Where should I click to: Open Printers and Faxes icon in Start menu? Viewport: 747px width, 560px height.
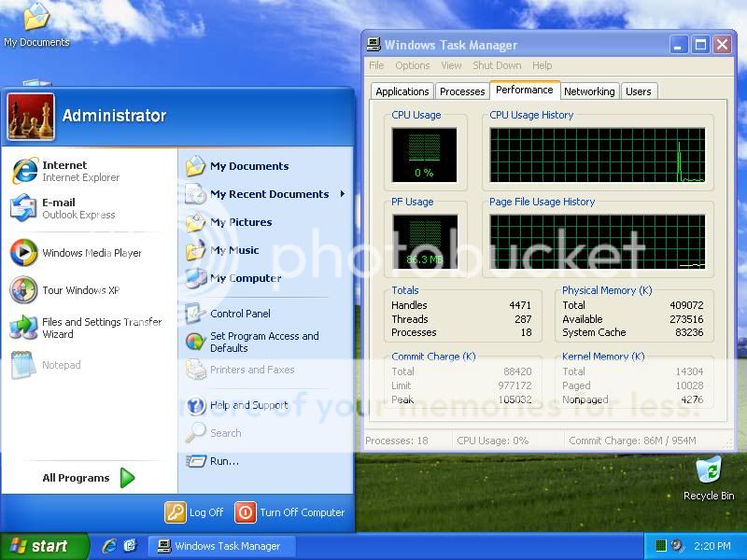coord(195,370)
